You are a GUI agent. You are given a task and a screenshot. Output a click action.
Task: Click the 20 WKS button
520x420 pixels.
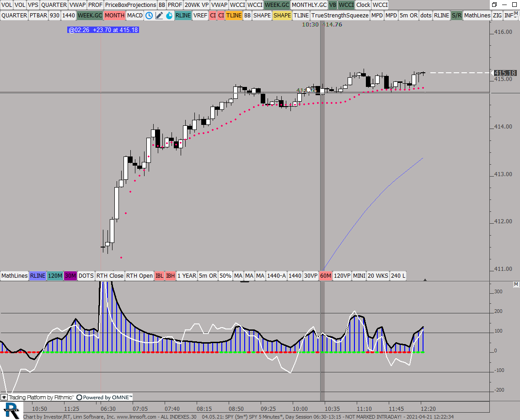coord(378,276)
